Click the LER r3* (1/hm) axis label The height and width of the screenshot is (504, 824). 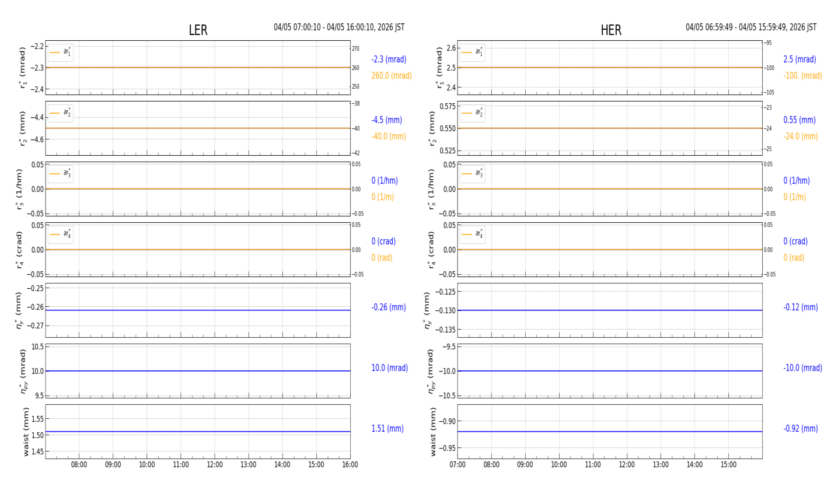(19, 189)
